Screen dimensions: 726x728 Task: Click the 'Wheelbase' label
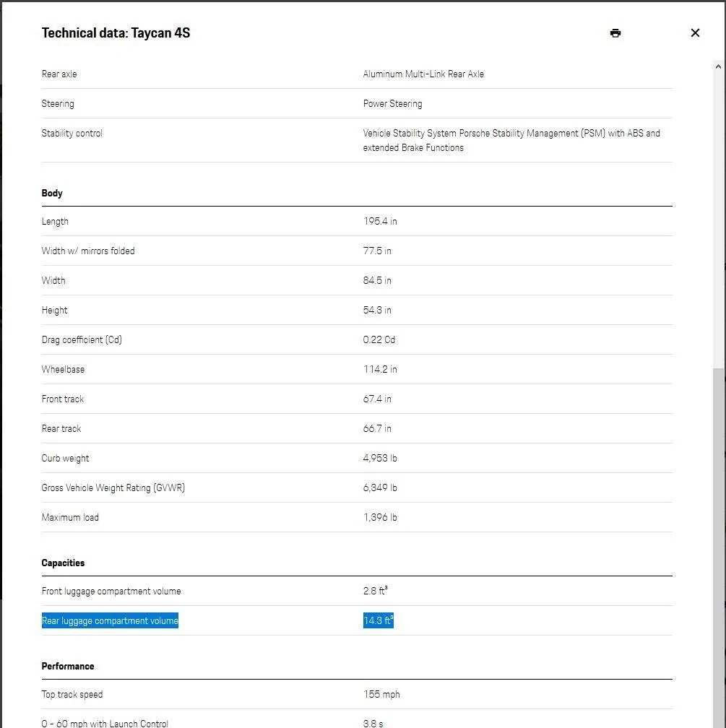63,370
